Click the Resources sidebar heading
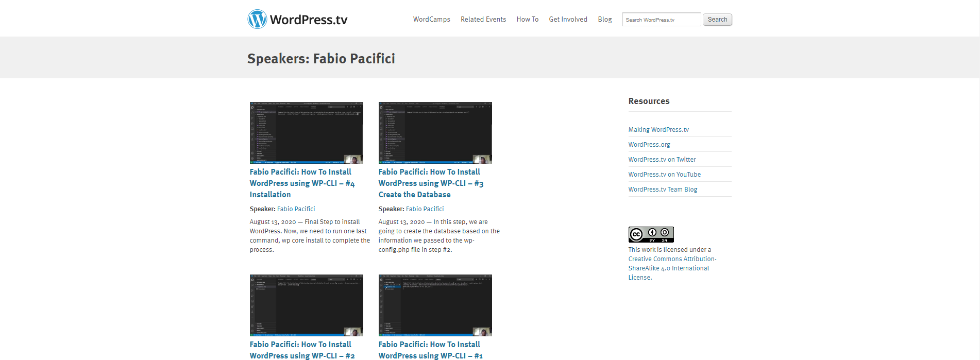This screenshot has height=360, width=980. pyautogui.click(x=649, y=101)
